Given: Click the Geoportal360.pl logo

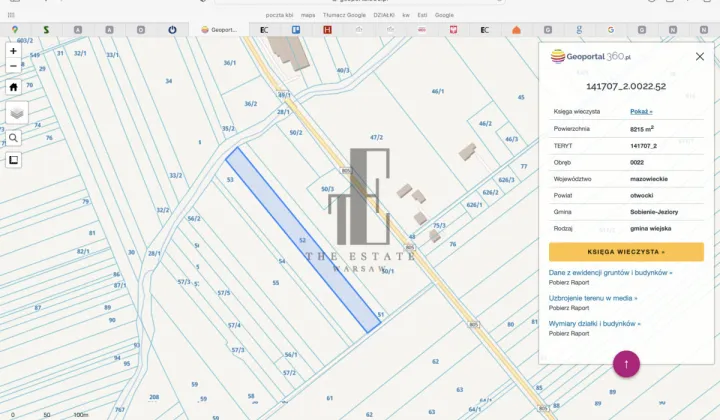Looking at the screenshot, I should click(591, 57).
